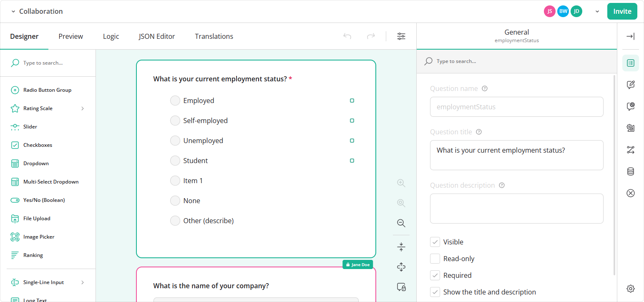This screenshot has height=302, width=644.
Task: Select the Self-employed radio option
Action: [175, 121]
